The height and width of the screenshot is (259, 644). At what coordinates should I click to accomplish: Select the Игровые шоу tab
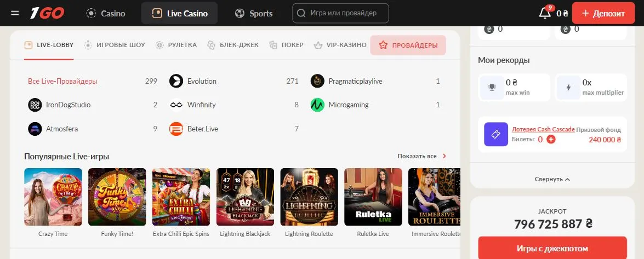[114, 45]
